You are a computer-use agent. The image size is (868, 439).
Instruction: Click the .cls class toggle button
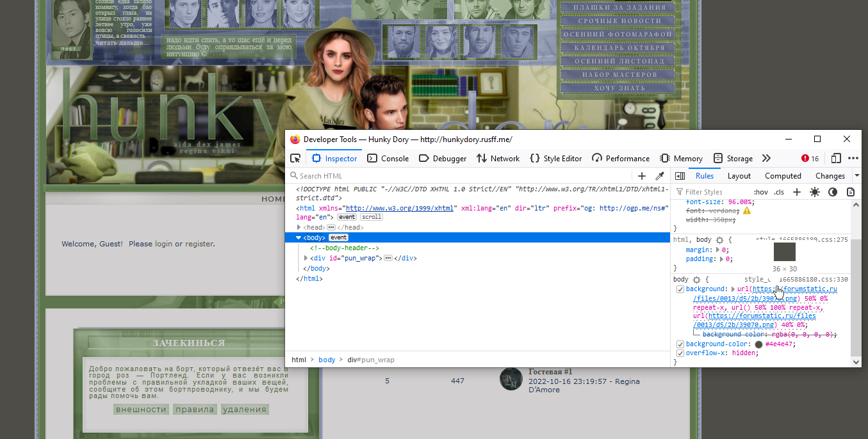pyautogui.click(x=779, y=192)
